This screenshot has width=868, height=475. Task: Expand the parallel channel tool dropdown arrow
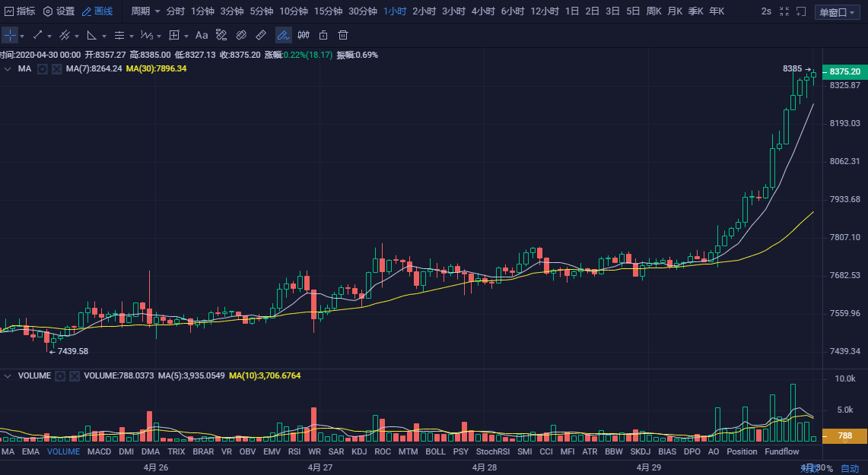[76, 36]
